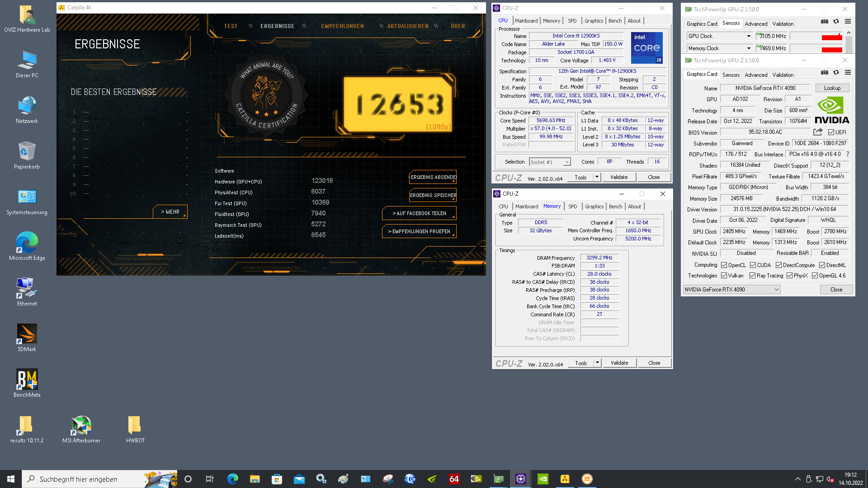Click the NVIDIA logo in GPU-Z
This screenshot has width=868, height=488.
[832, 110]
